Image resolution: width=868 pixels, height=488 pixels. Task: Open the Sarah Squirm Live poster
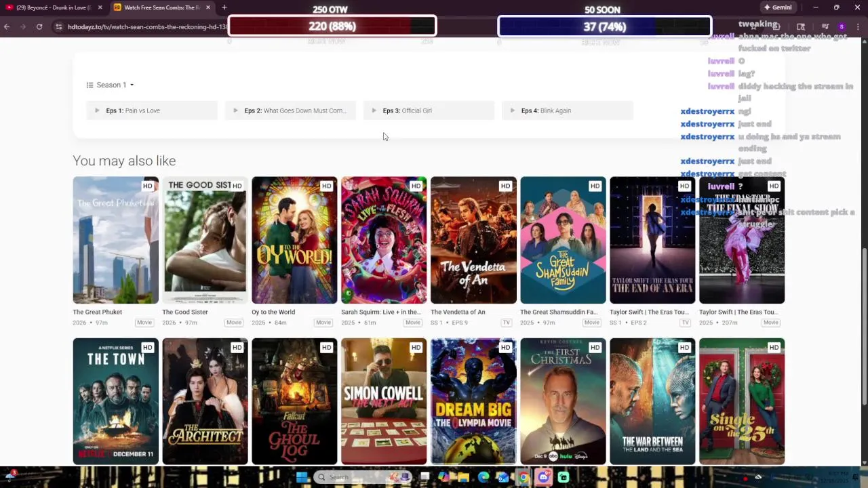tap(384, 240)
